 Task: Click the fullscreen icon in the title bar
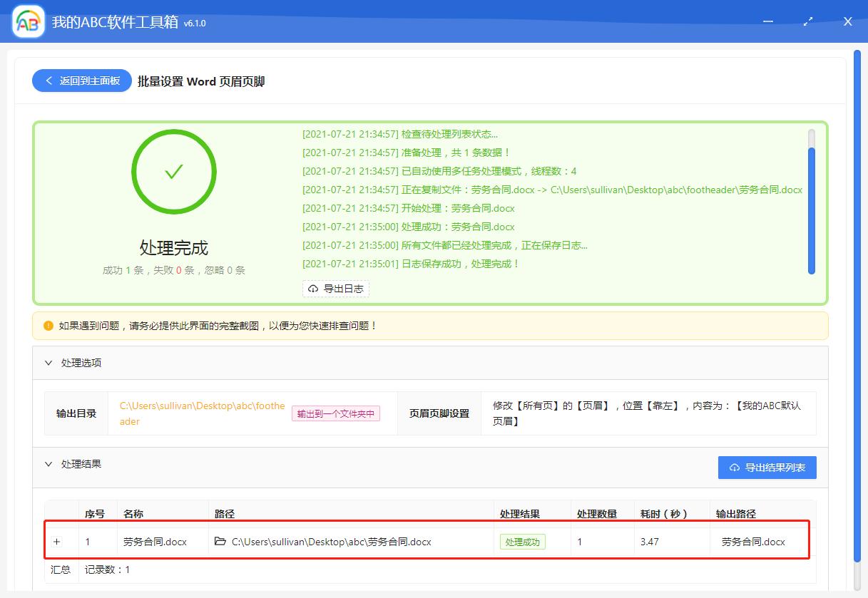[807, 22]
